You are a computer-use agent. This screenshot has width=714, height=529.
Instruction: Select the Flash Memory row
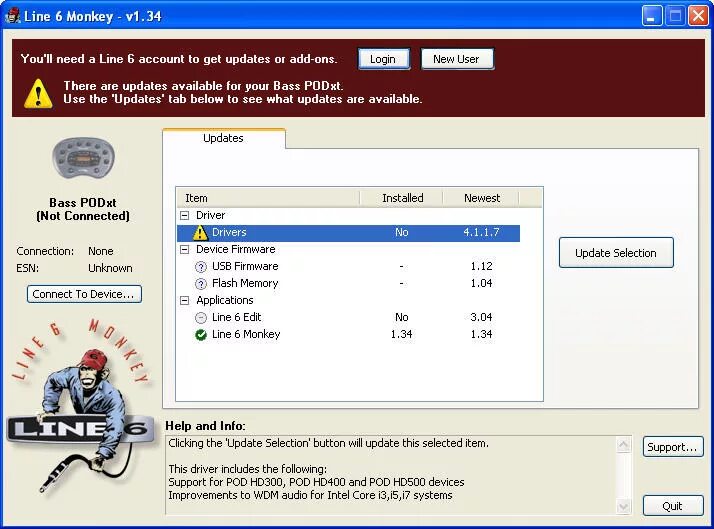click(348, 283)
